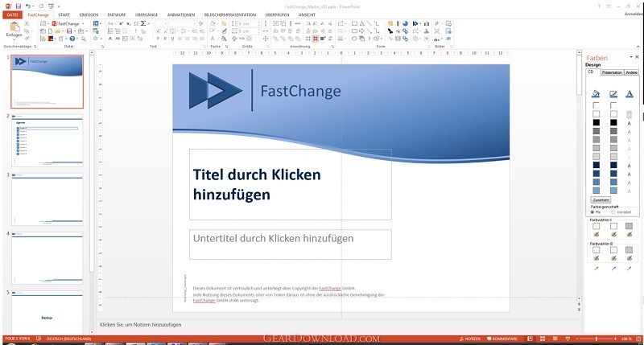
Task: Select the light blue line color swatch
Action: click(x=613, y=191)
